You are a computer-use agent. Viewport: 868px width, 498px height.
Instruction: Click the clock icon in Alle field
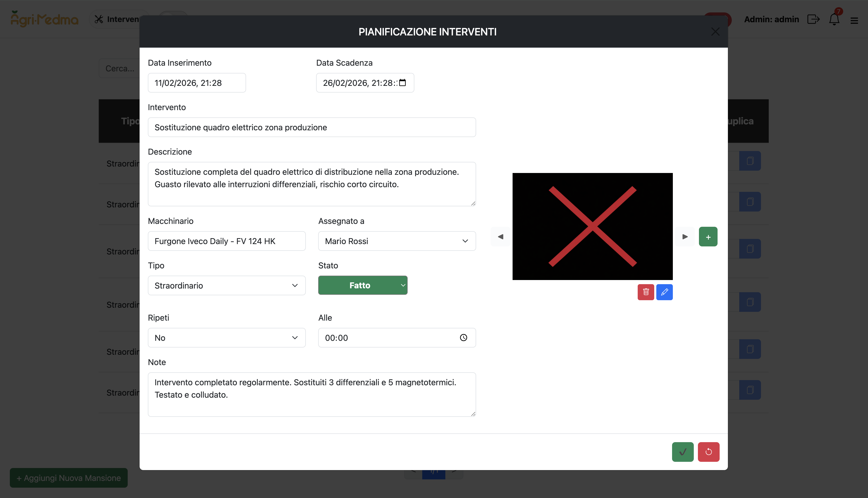[463, 338]
